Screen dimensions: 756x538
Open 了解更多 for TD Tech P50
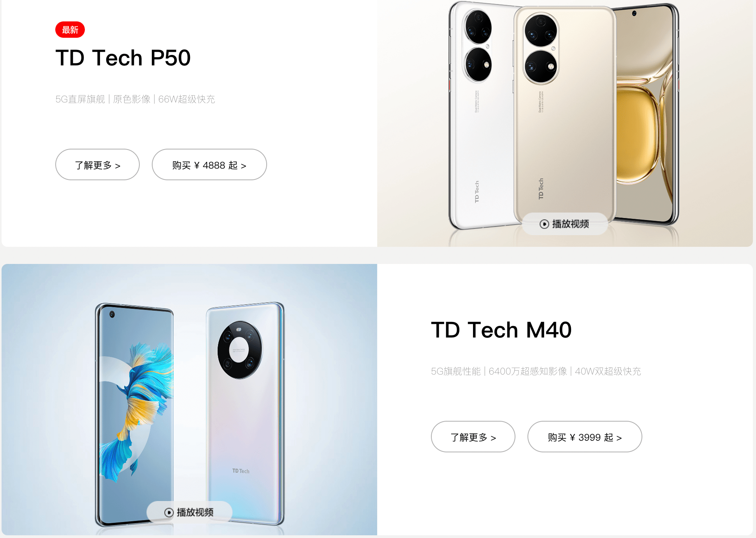pyautogui.click(x=97, y=165)
